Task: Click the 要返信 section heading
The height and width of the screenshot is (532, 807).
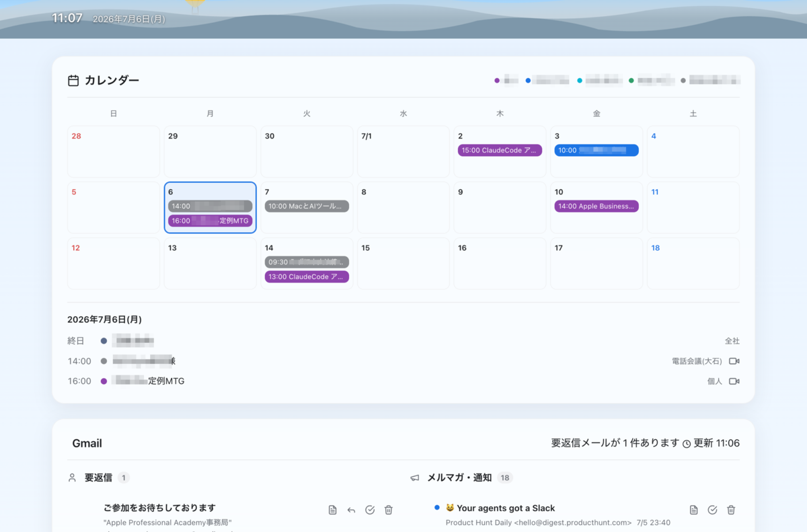Action: pos(98,478)
